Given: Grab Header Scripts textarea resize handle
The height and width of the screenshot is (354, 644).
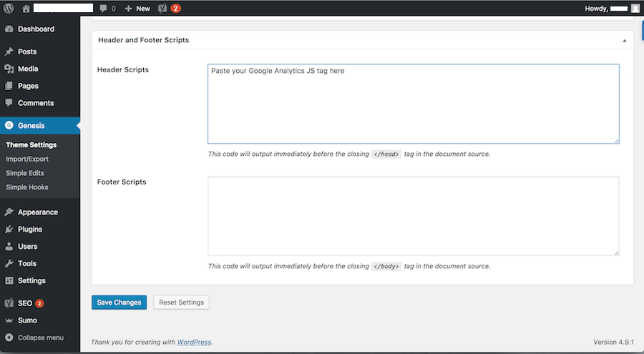Looking at the screenshot, I should [x=617, y=141].
